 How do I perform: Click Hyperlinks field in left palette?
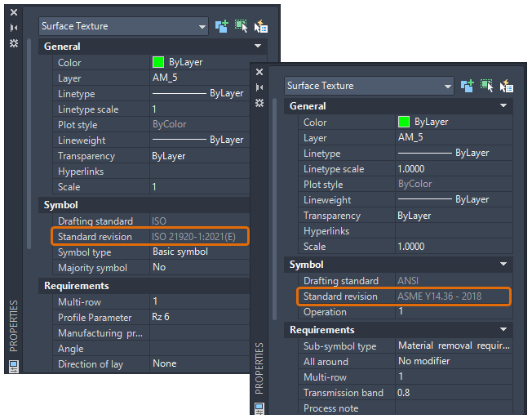[x=199, y=172]
